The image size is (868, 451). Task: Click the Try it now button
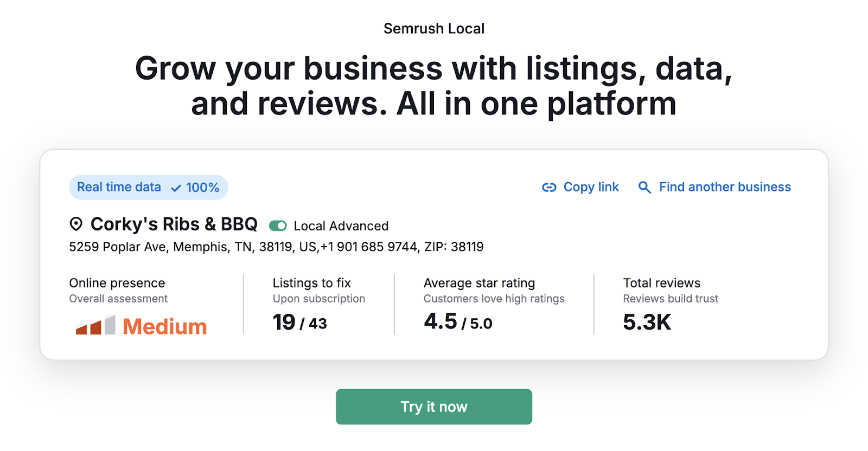click(x=434, y=407)
